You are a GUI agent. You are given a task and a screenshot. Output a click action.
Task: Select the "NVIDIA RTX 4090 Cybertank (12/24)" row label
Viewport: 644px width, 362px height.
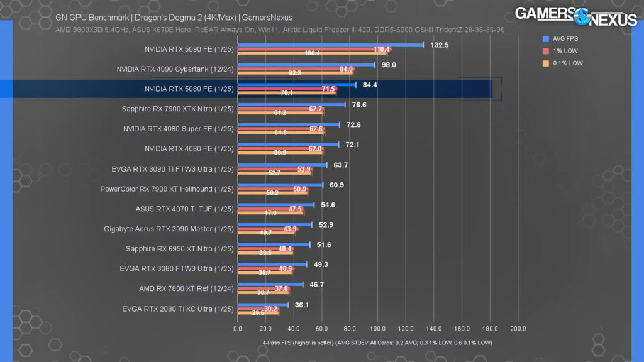click(175, 69)
